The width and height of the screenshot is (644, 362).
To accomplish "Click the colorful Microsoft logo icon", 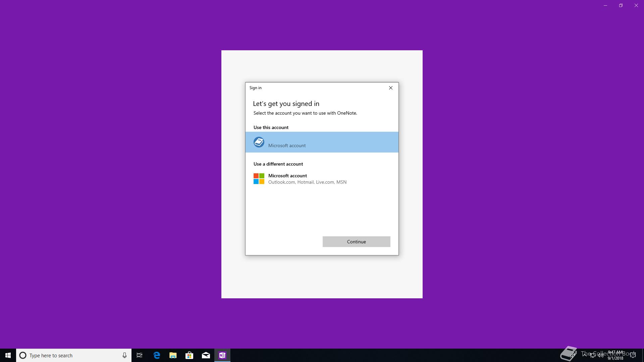I will pos(259,179).
